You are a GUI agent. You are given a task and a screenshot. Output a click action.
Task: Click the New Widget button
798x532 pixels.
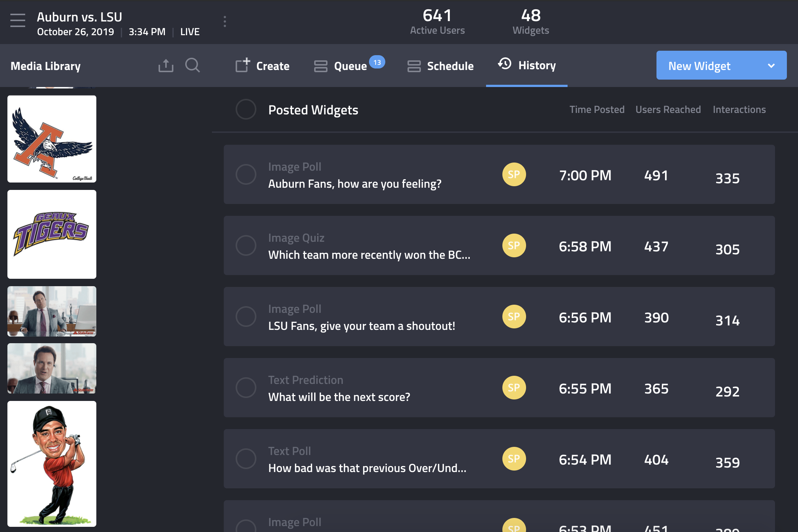coord(699,66)
